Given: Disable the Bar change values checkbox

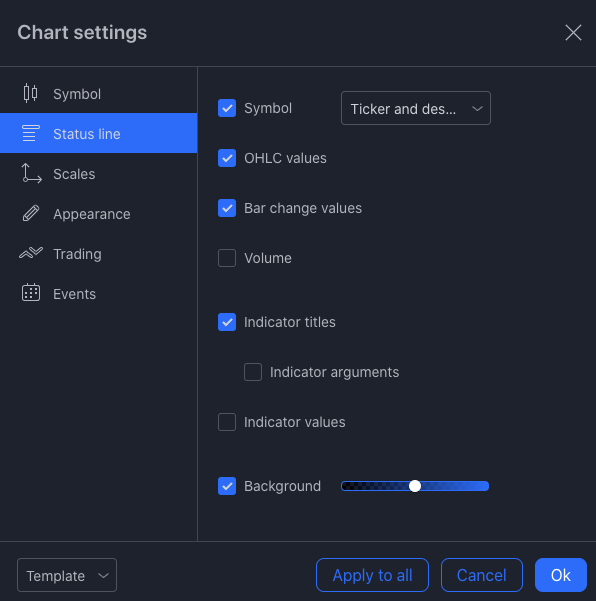Looking at the screenshot, I should pos(227,208).
